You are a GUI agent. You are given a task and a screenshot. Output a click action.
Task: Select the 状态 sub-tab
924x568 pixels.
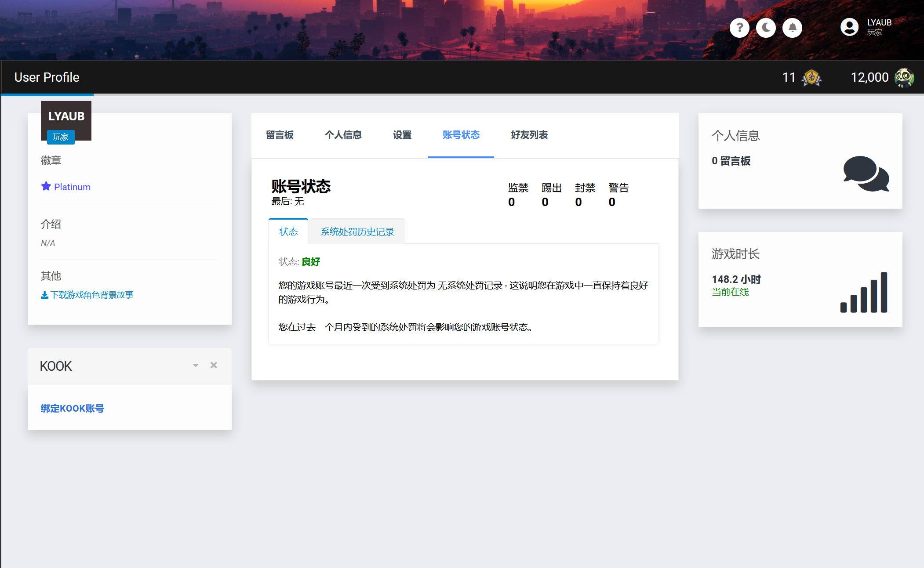point(288,232)
